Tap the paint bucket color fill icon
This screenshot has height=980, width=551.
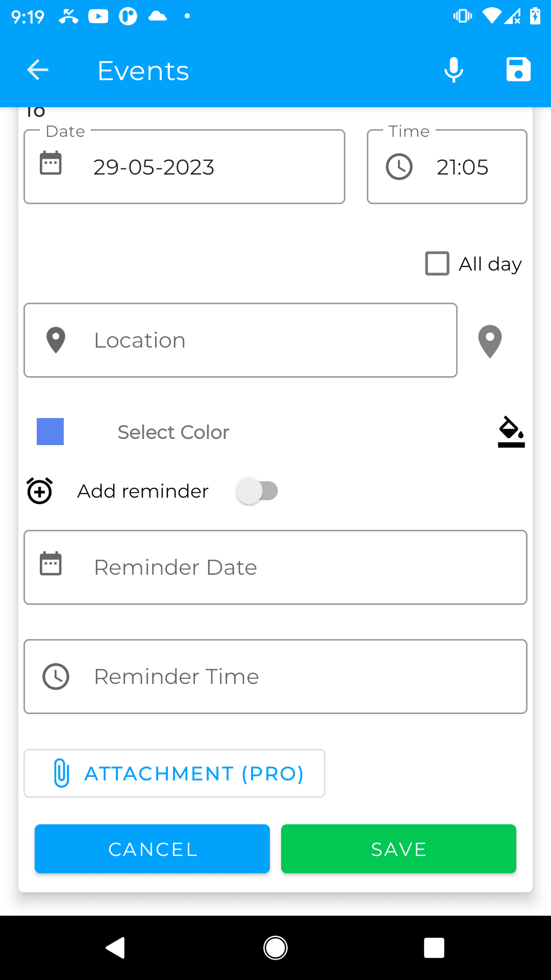pyautogui.click(x=511, y=432)
